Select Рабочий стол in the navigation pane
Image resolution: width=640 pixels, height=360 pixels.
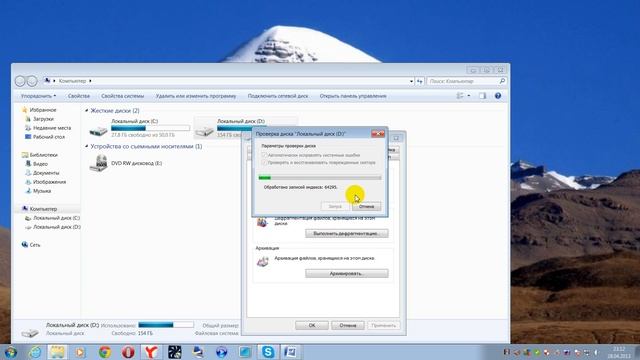(x=48, y=137)
